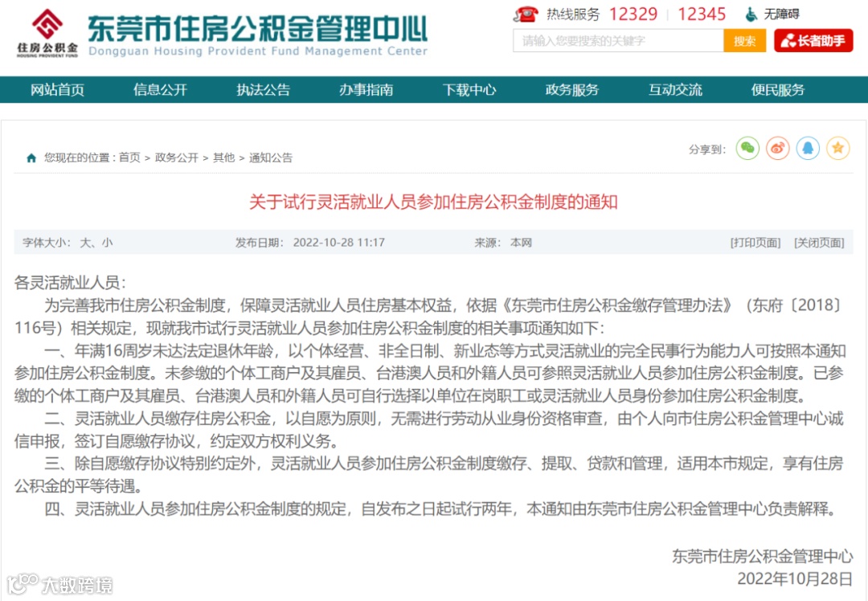Go to 通知公告 via the breadcrumb link
This screenshot has height=601, width=868.
coord(271,157)
